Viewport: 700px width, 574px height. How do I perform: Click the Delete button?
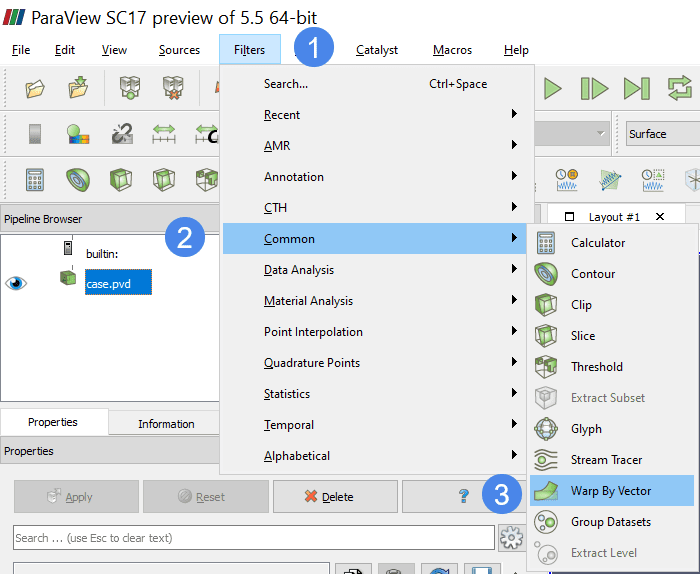pyautogui.click(x=334, y=496)
